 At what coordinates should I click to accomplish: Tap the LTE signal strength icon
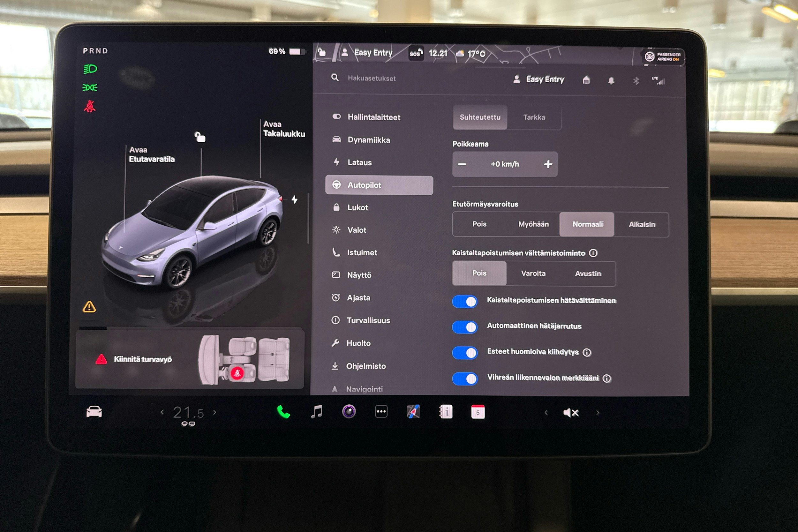tap(658, 80)
